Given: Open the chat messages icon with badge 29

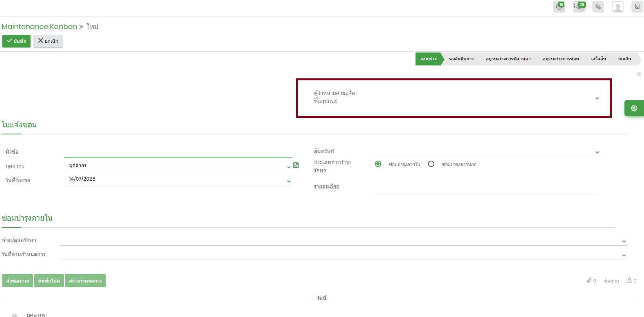Looking at the screenshot, I should [x=578, y=7].
